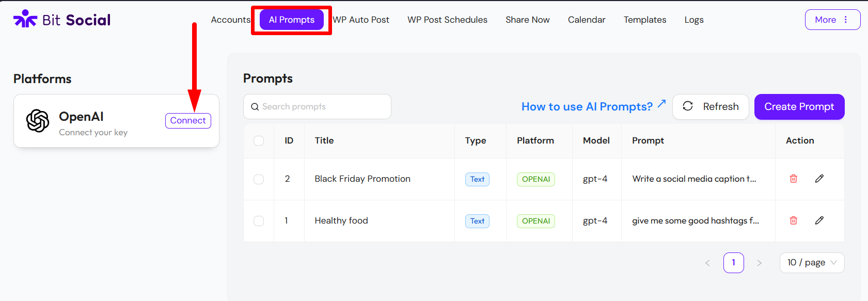This screenshot has width=868, height=301.
Task: Click the 'give me some good hashtags' prompt text
Action: click(x=696, y=220)
